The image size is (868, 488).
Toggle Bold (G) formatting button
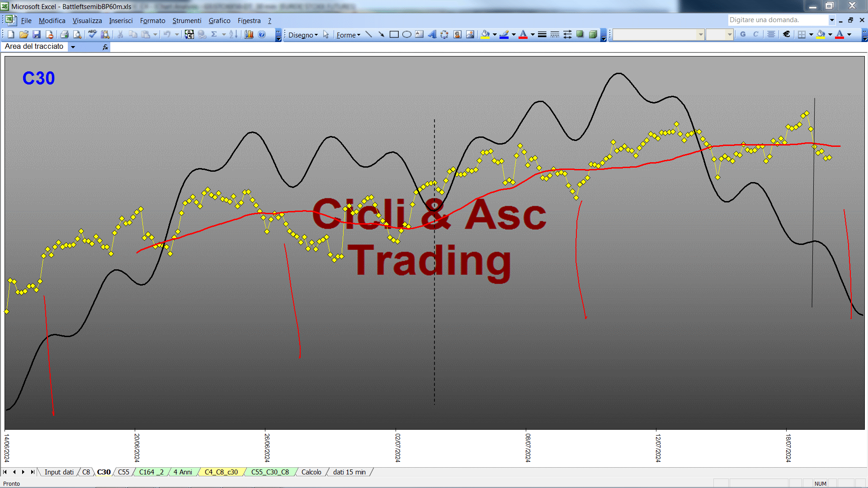[743, 34]
